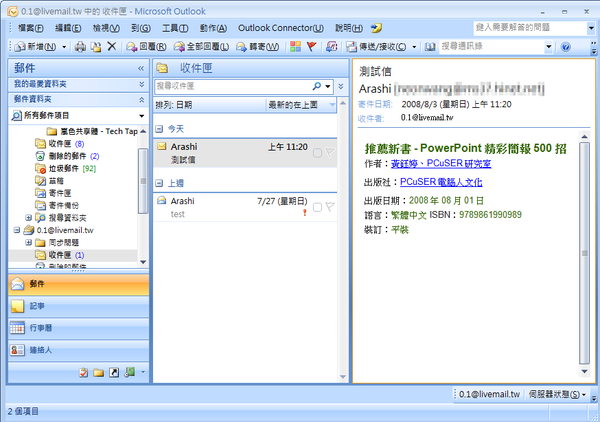The image size is (600, 422).
Task: Click the Delete (X) toolbar icon
Action: [111, 47]
